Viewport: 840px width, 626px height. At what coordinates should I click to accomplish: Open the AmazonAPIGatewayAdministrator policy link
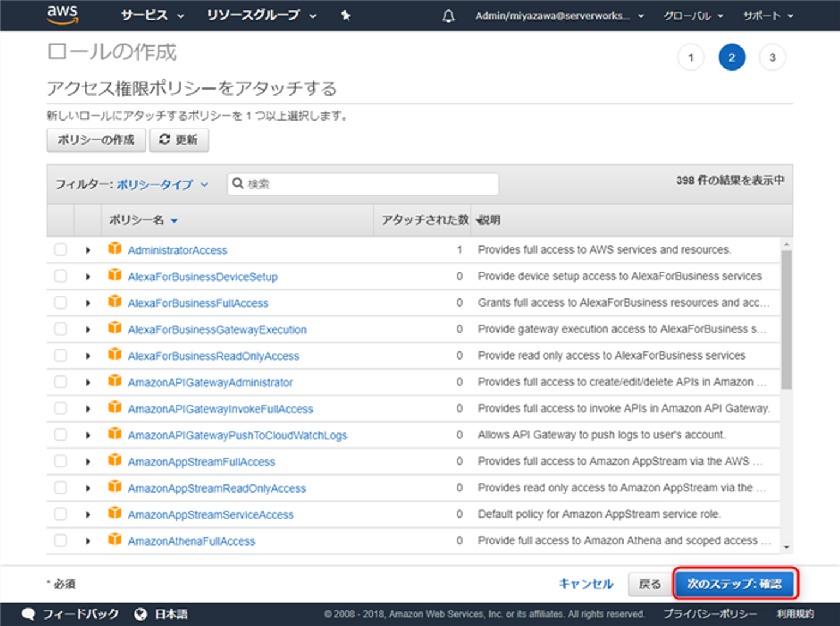click(210, 382)
